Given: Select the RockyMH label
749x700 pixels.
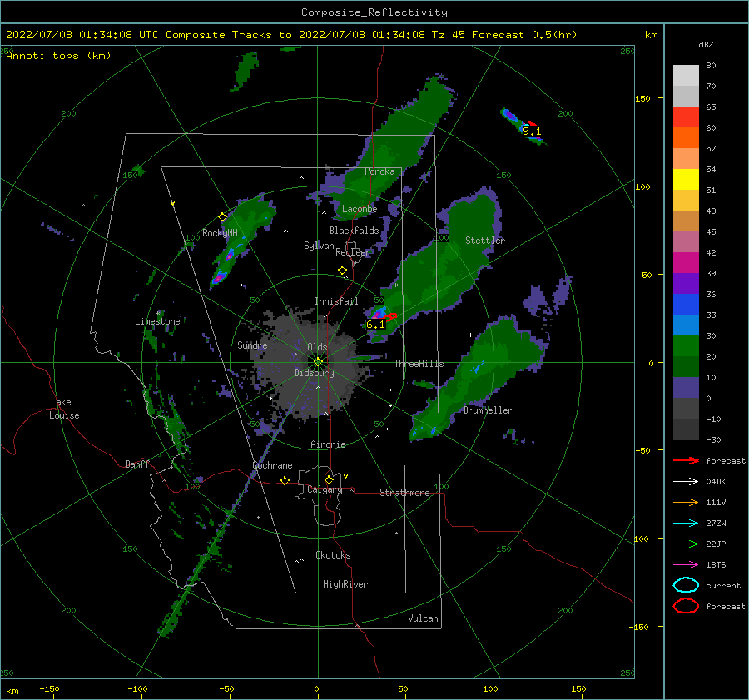Looking at the screenshot, I should point(220,233).
